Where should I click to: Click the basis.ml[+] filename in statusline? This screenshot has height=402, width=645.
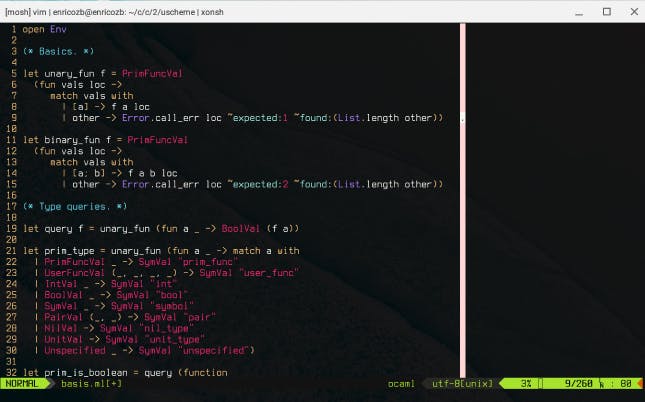[91, 383]
